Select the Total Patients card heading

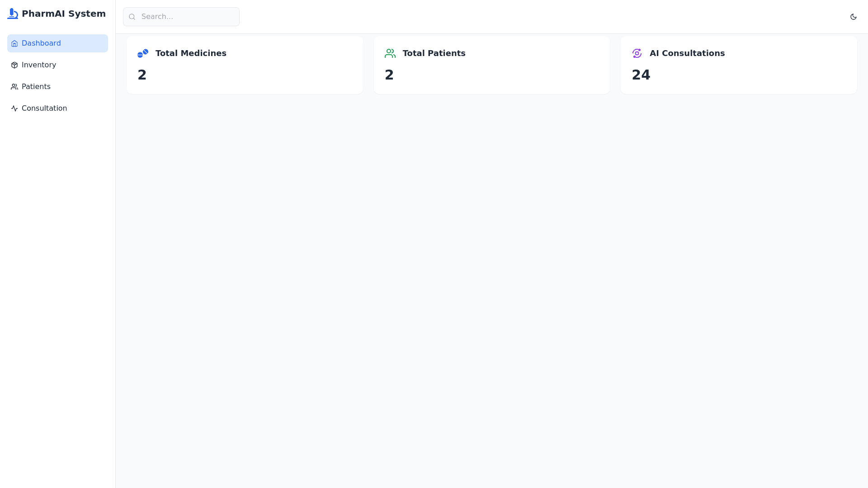click(434, 53)
